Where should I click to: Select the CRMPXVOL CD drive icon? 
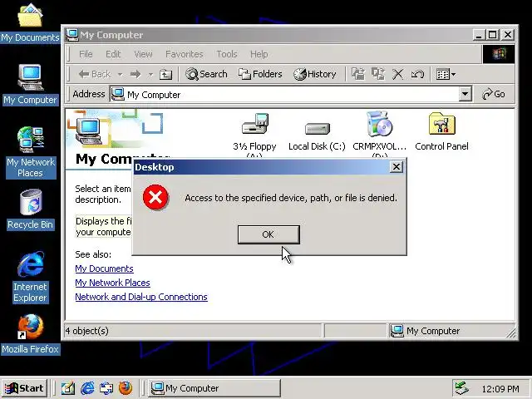[x=379, y=135]
